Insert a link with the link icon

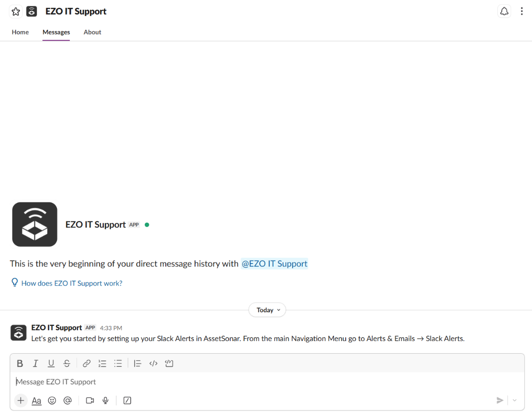tap(86, 363)
